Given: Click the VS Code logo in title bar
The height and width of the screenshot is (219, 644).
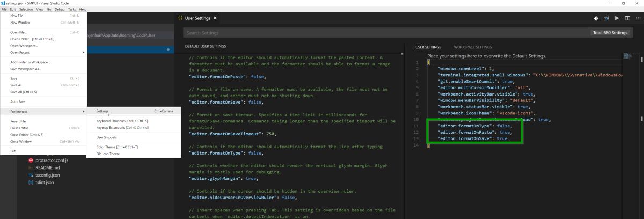Looking at the screenshot, I should point(3,3).
